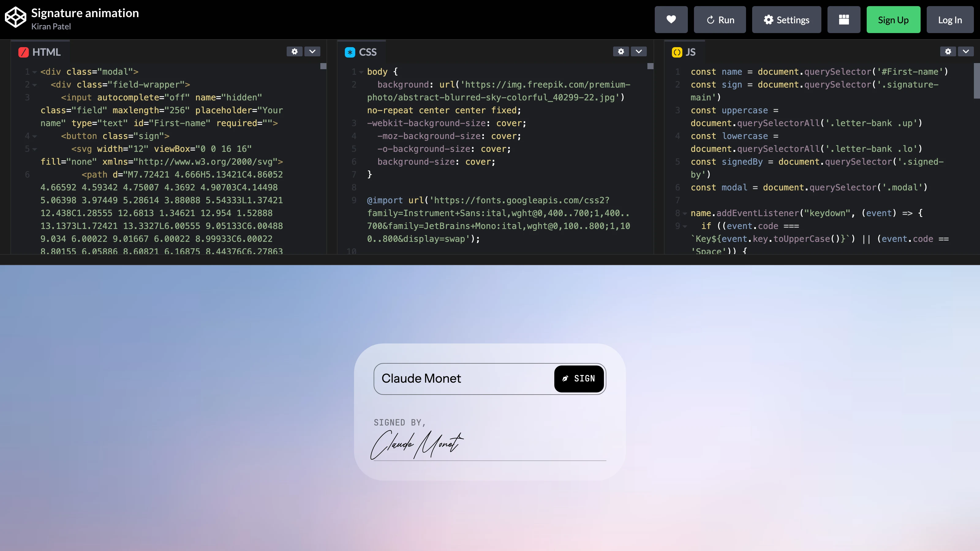Click '-moz-background-size: cover;' in CSS
The image size is (980, 551).
click(449, 136)
